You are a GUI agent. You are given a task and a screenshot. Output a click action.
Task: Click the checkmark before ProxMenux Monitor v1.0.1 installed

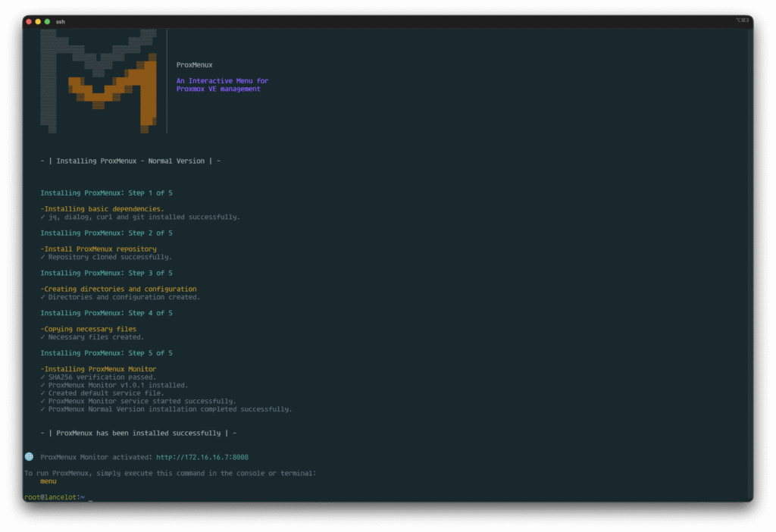click(x=43, y=385)
